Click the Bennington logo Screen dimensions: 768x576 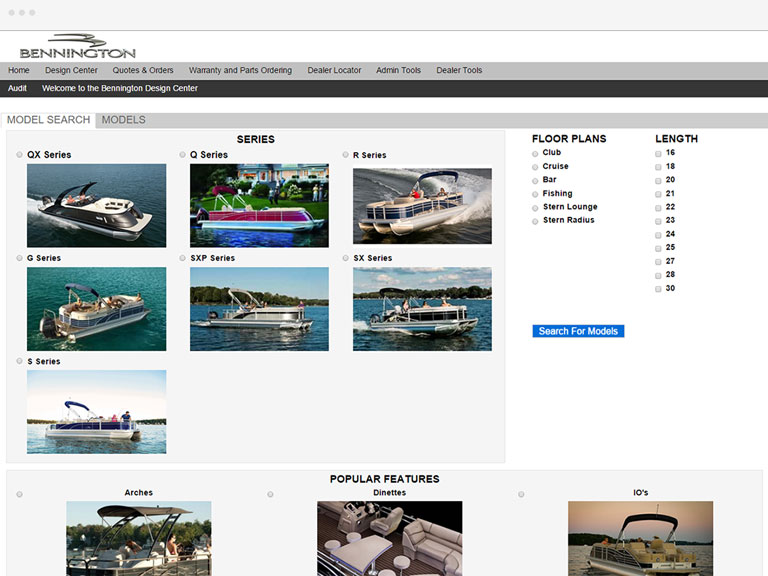[x=77, y=47]
